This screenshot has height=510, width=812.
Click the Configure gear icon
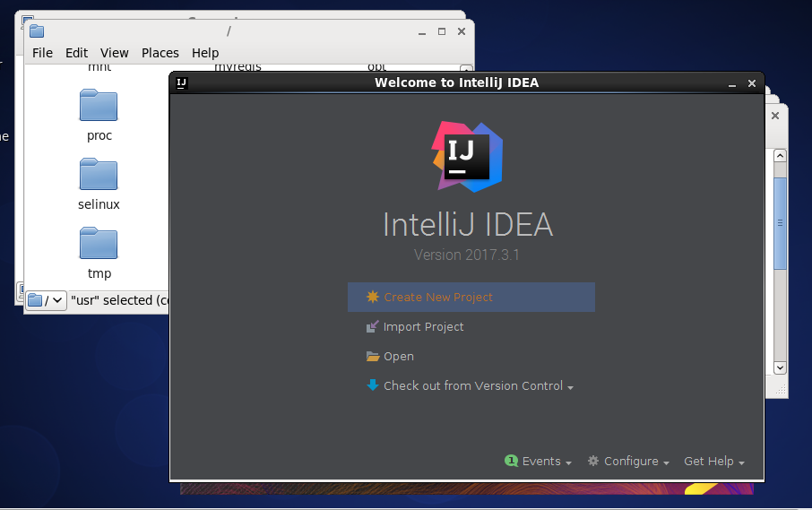(593, 461)
